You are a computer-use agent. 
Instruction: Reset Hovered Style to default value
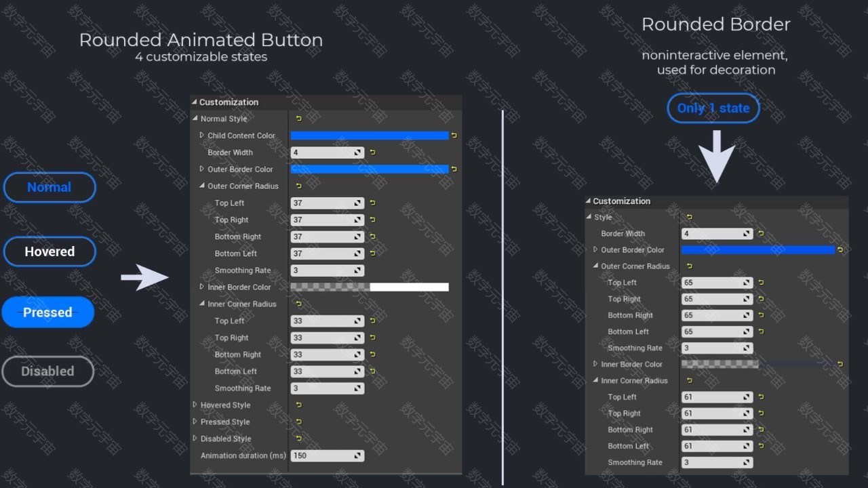(x=298, y=405)
